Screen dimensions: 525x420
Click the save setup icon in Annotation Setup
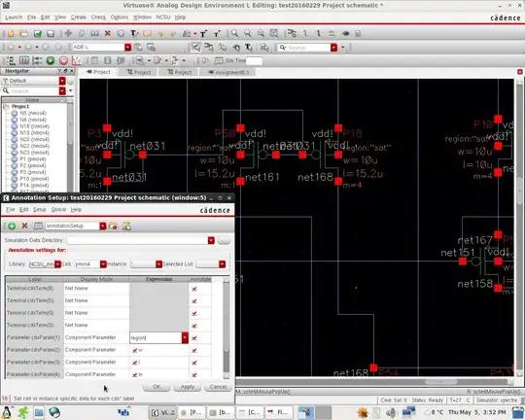126,227
